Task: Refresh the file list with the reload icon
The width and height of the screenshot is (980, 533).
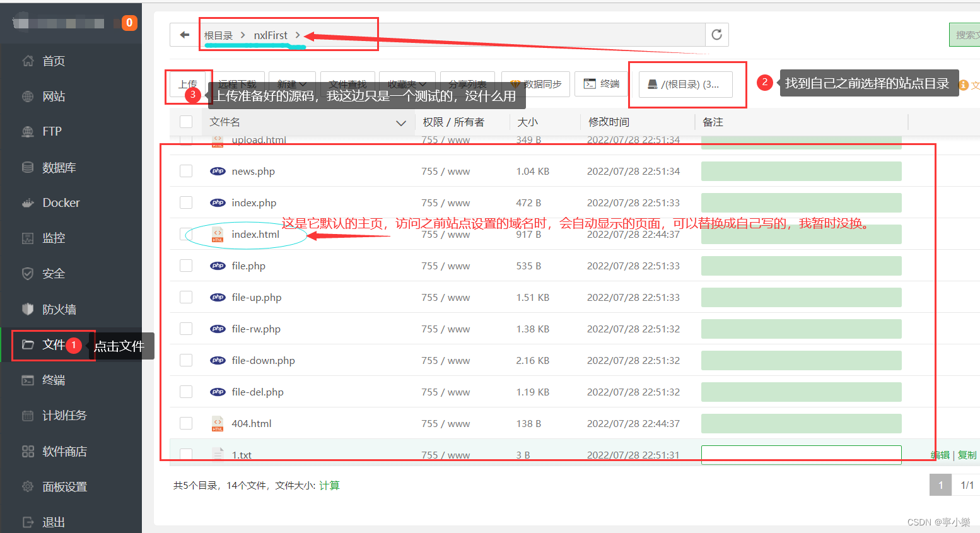Action: coord(716,35)
